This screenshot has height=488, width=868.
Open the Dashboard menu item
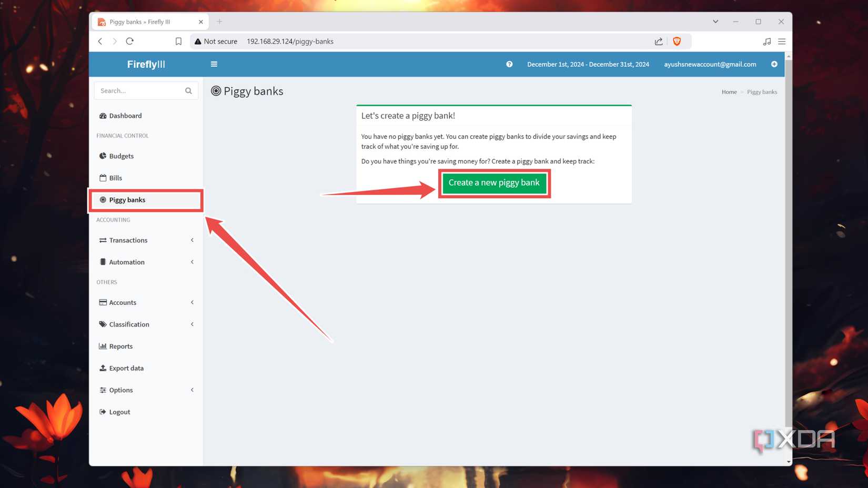tap(146, 116)
